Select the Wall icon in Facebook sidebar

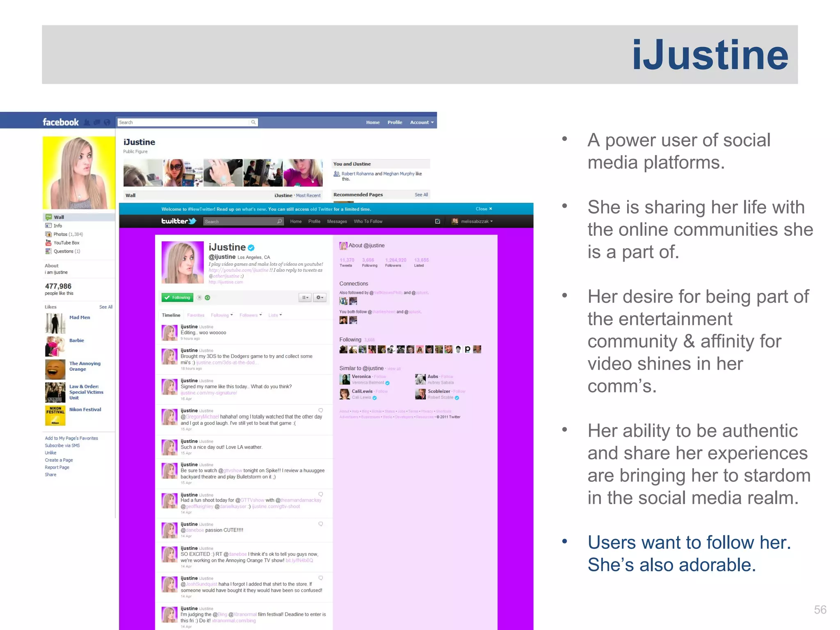(x=49, y=217)
